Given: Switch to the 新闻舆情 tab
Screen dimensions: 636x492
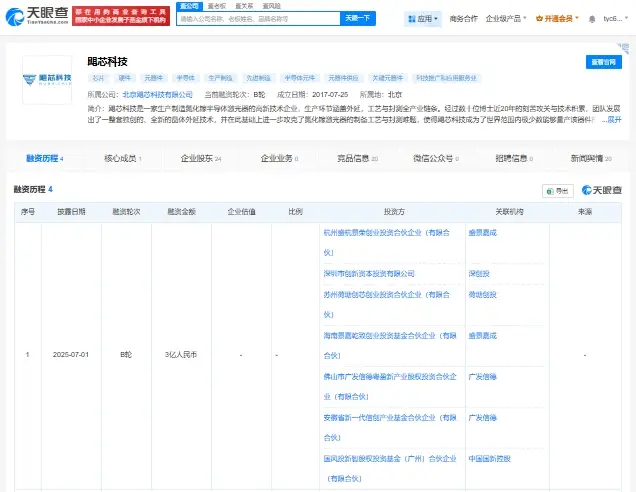Looking at the screenshot, I should (x=591, y=158).
